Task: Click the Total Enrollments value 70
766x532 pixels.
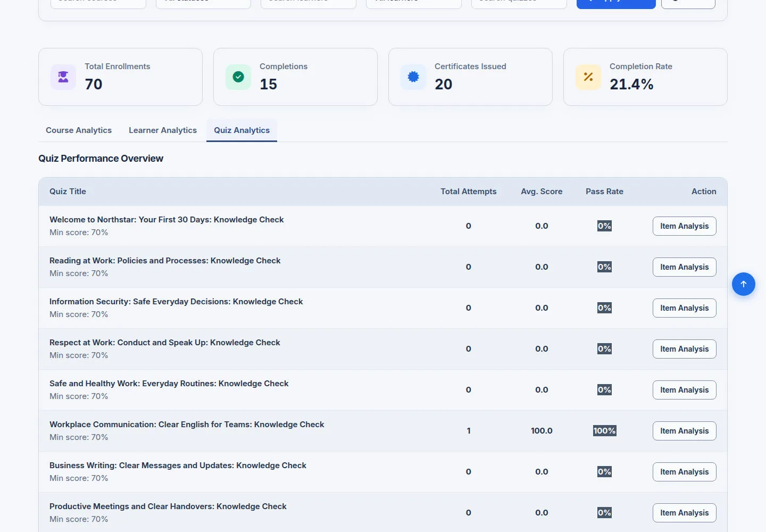Action: (94, 84)
